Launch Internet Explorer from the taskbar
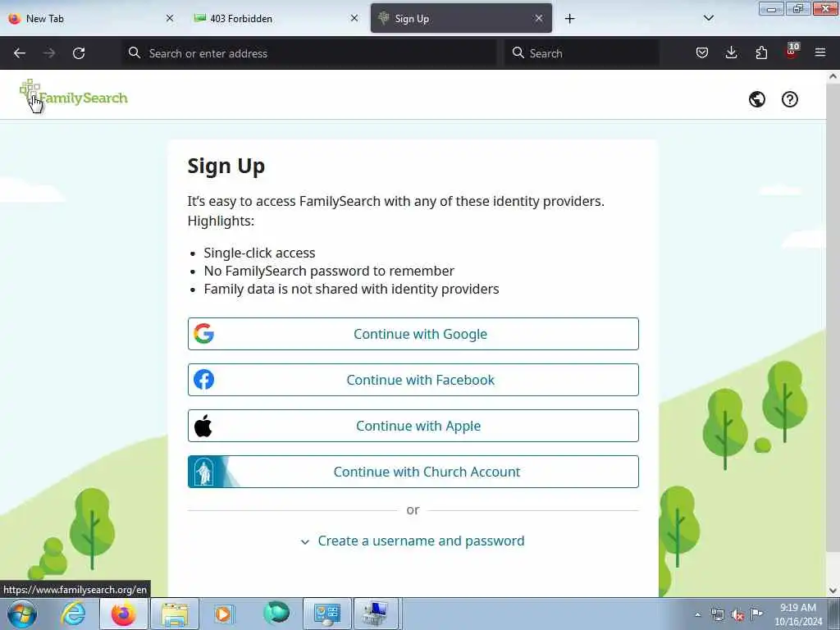840x630 pixels. pyautogui.click(x=73, y=614)
